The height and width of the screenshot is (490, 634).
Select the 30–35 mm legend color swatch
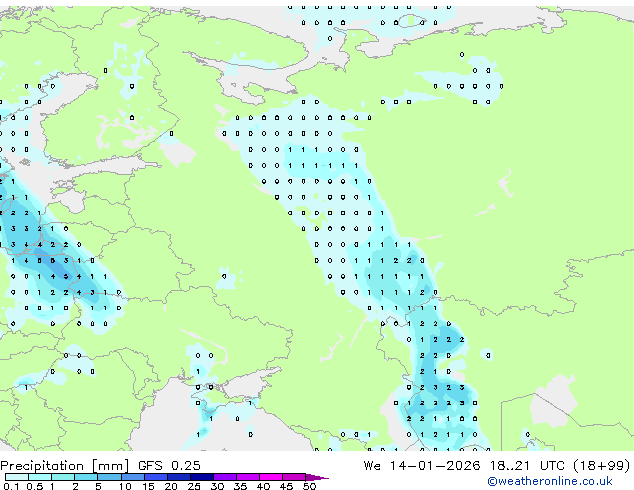click(x=224, y=477)
